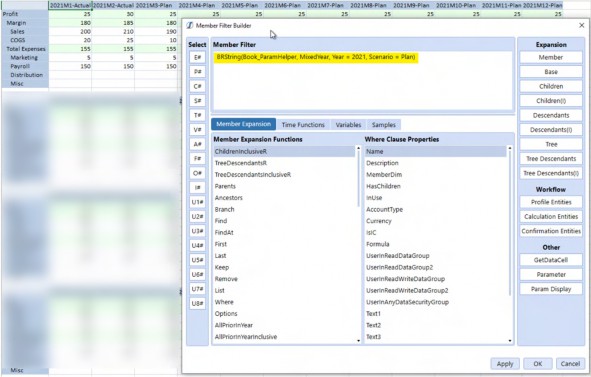Click the Calculation Entities button
The height and width of the screenshot is (377, 591).
(x=551, y=217)
